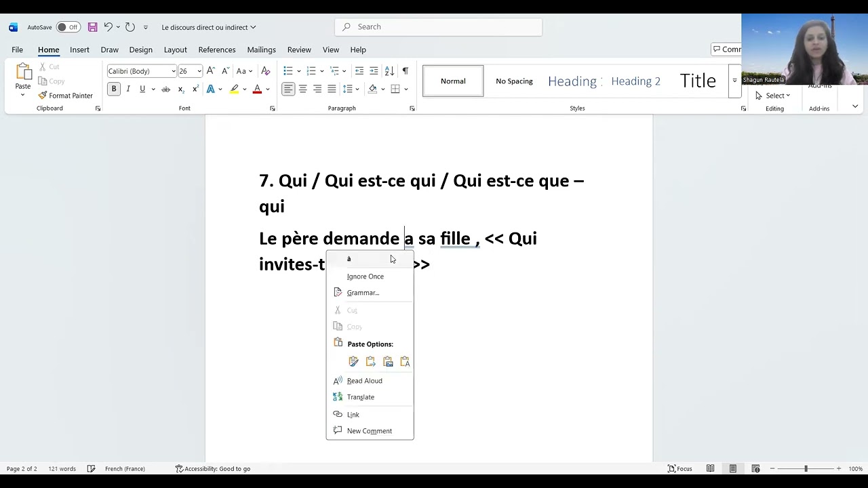Click the Redo icon in title bar
The width and height of the screenshot is (868, 488).
pyautogui.click(x=130, y=27)
